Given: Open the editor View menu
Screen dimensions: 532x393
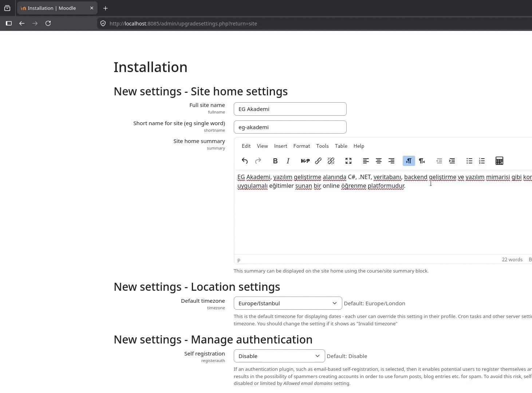Looking at the screenshot, I should click(262, 146).
